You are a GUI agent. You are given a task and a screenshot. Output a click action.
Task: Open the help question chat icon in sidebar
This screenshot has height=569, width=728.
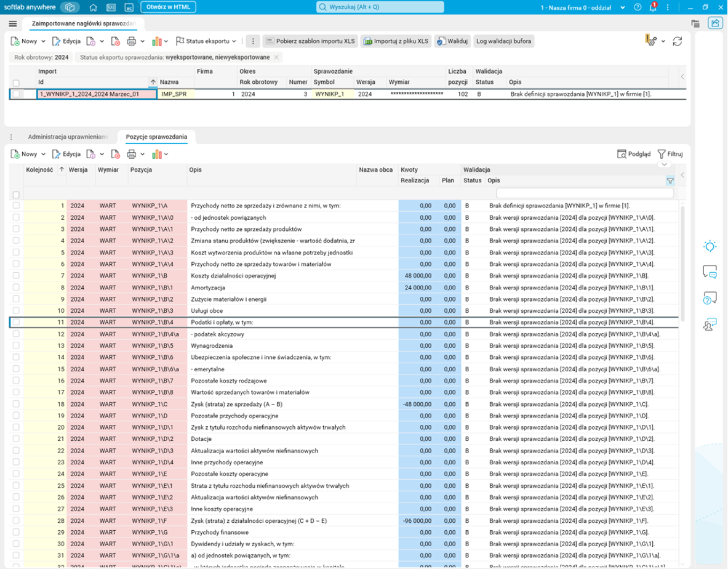(x=710, y=298)
